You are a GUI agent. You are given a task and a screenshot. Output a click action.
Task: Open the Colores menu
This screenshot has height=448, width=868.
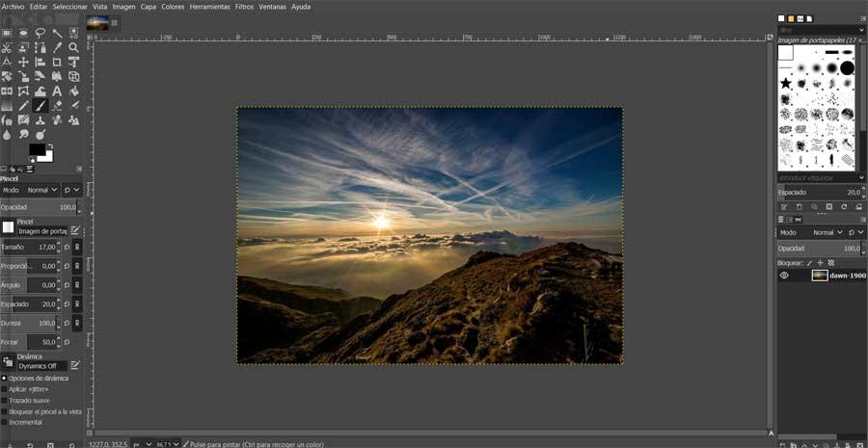173,7
